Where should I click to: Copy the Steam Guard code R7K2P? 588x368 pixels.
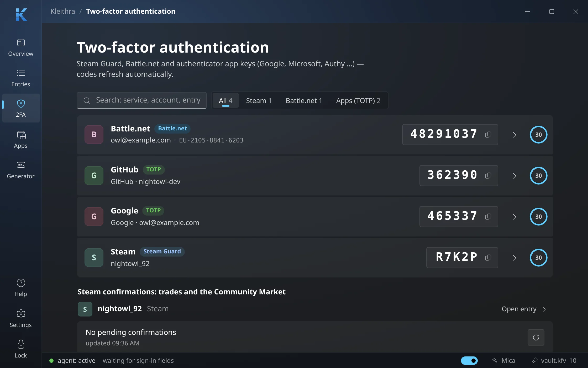488,258
